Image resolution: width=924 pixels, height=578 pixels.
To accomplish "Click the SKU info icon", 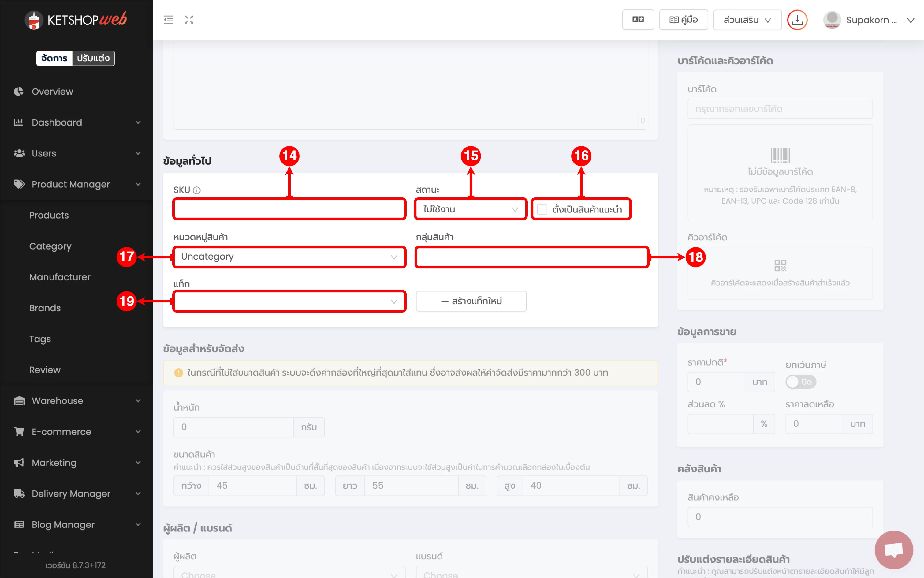I will tap(197, 190).
